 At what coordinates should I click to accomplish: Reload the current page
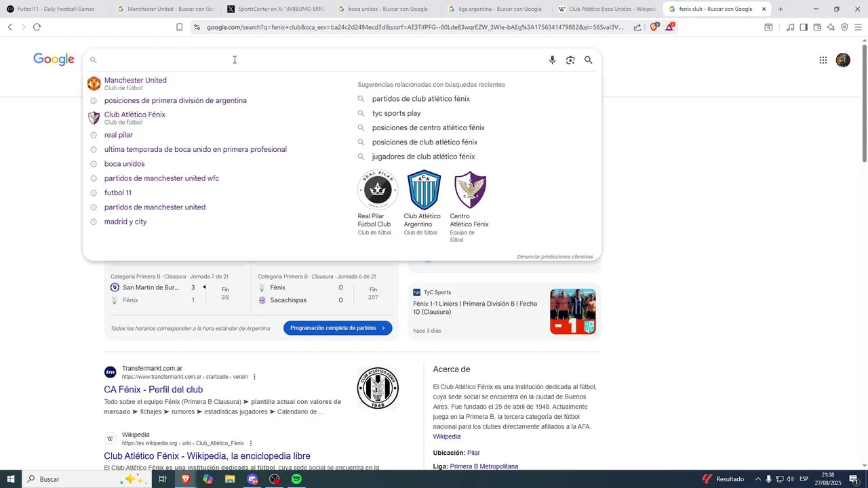(37, 27)
